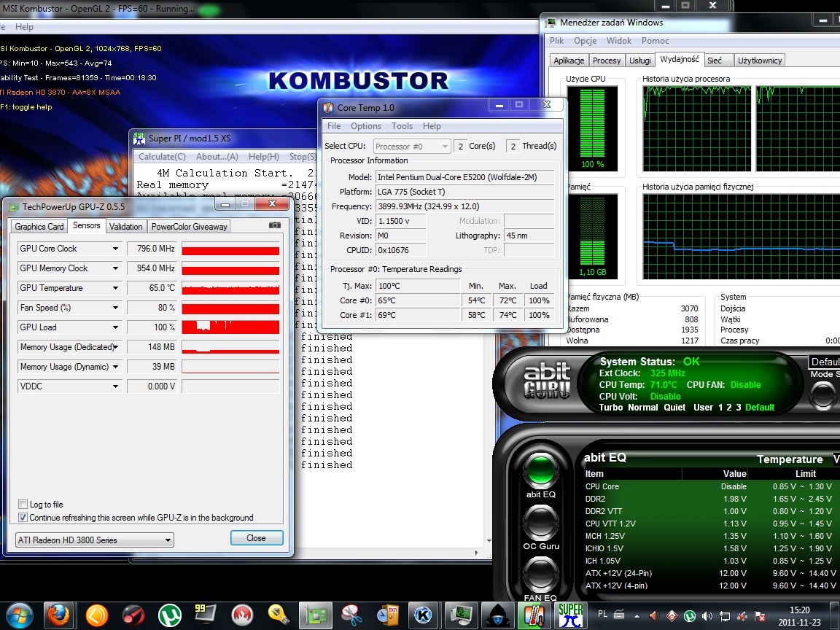Click the clock showing 15:20 in tray
The height and width of the screenshot is (630, 840).
click(799, 610)
